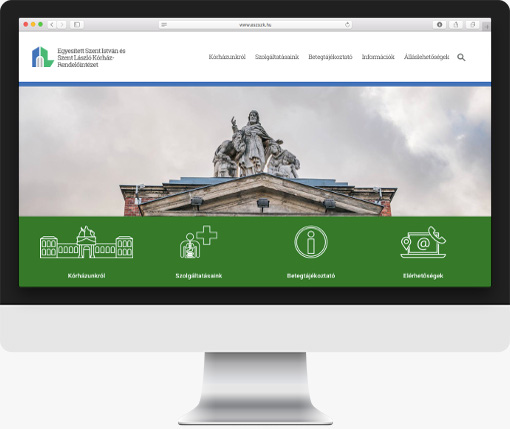510x429 pixels.
Task: Open the Kórházunkról navigation menu item
Action: (x=227, y=57)
